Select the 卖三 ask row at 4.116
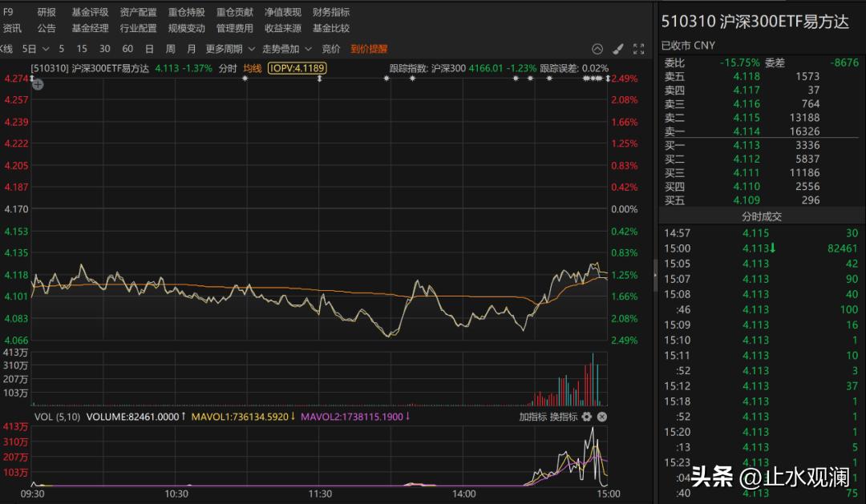 (762, 104)
